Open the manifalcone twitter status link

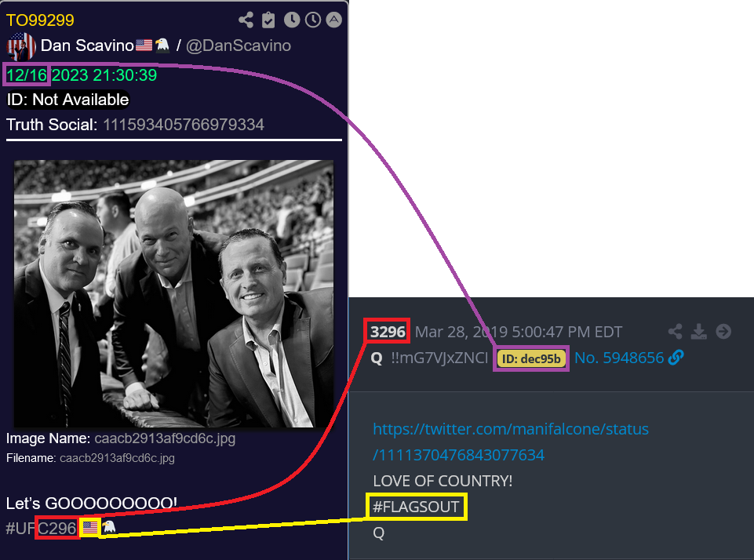511,442
